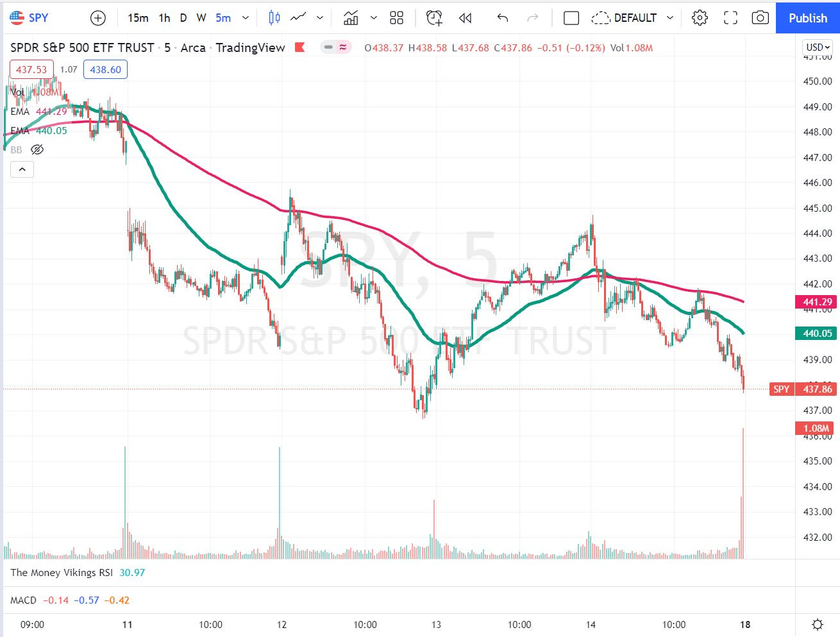The height and width of the screenshot is (637, 840).
Task: Click the 18 date label on time axis
Action: (x=745, y=624)
